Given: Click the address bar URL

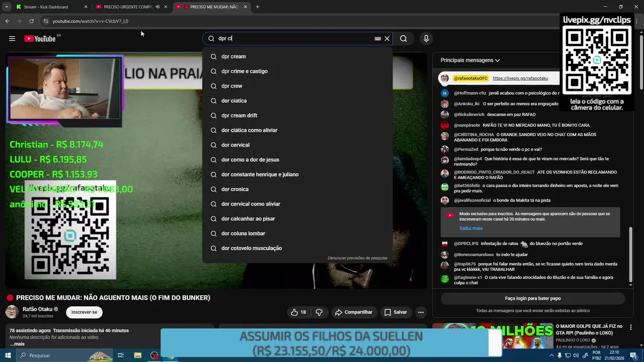Looking at the screenshot, I should (x=91, y=21).
